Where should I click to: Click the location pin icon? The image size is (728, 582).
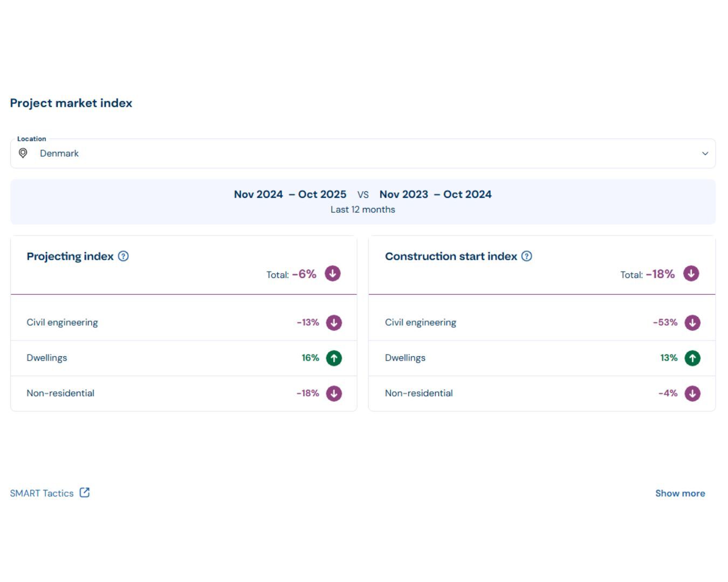click(x=23, y=154)
